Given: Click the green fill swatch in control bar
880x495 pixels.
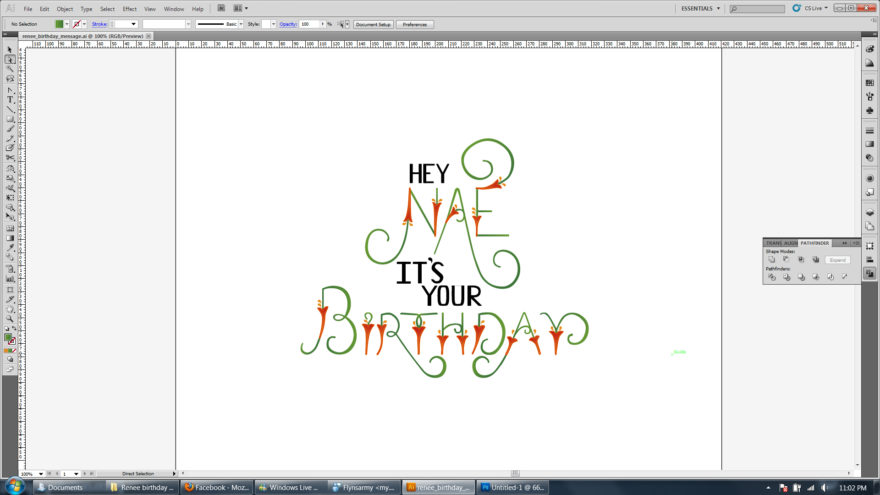Looking at the screenshot, I should tap(59, 24).
